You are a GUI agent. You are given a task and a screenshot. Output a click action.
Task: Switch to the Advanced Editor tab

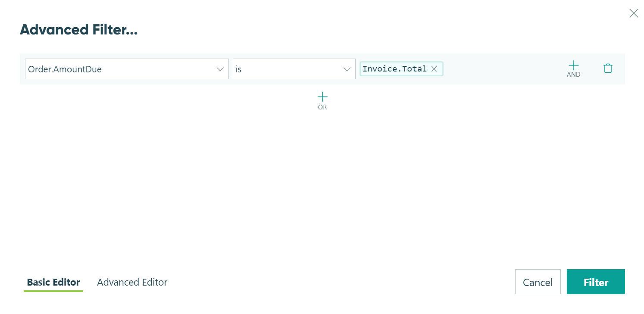[x=132, y=282]
